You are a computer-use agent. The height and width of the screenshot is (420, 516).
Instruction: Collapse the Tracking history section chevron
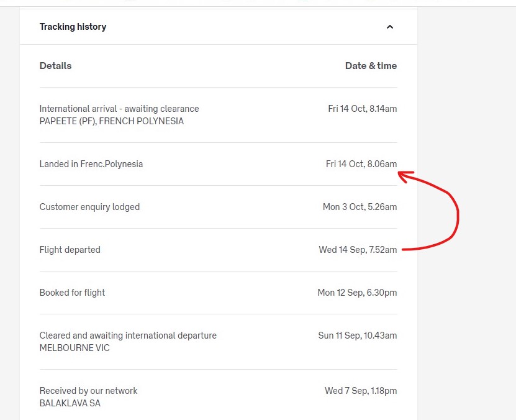point(389,27)
